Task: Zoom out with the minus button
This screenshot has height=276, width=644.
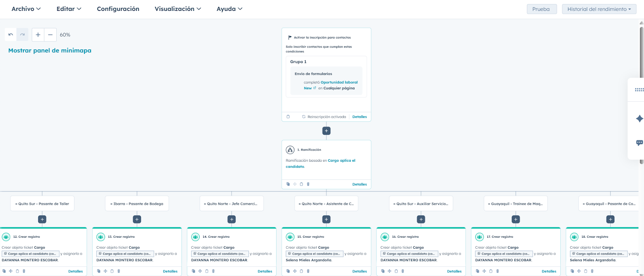Action: click(x=50, y=35)
